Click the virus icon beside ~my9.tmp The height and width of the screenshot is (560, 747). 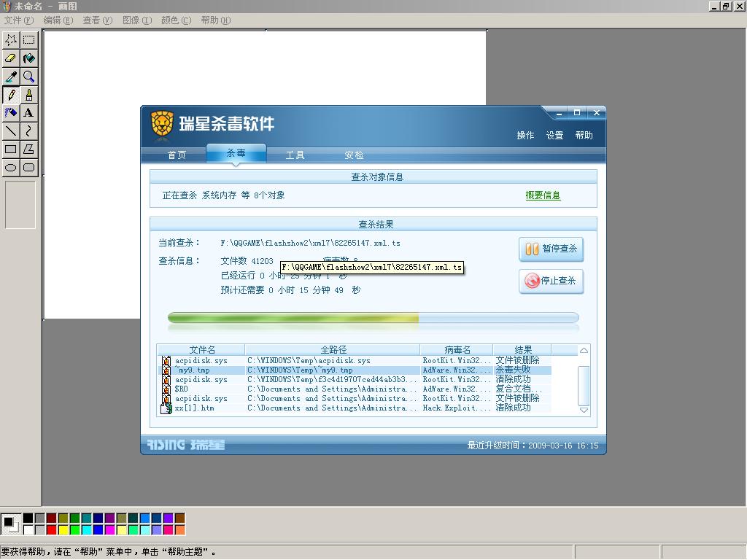(x=166, y=370)
